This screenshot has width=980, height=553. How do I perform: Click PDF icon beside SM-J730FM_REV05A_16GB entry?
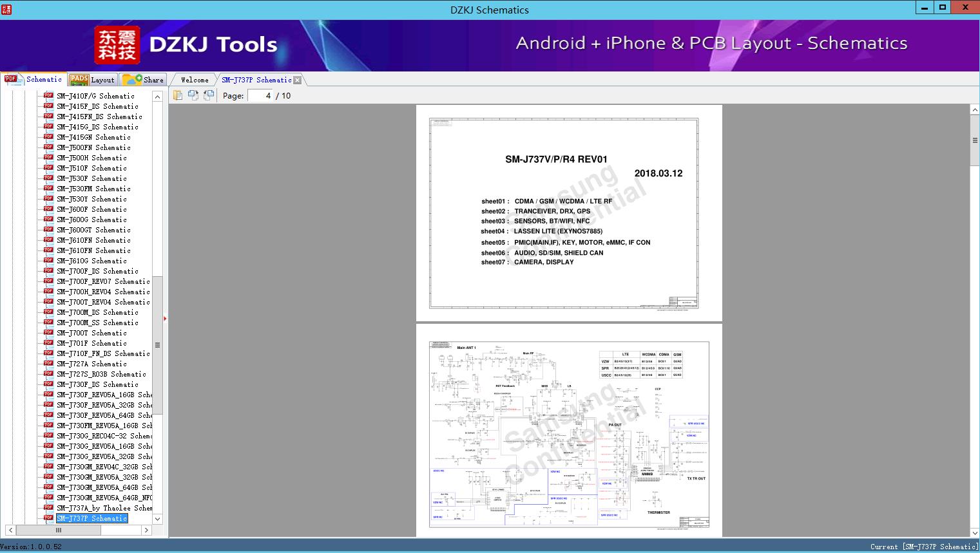click(x=48, y=425)
